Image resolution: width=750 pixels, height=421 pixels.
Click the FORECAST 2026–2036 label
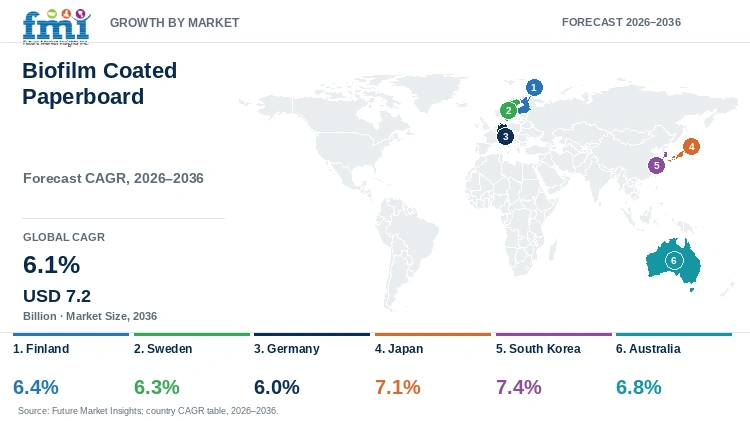[621, 22]
